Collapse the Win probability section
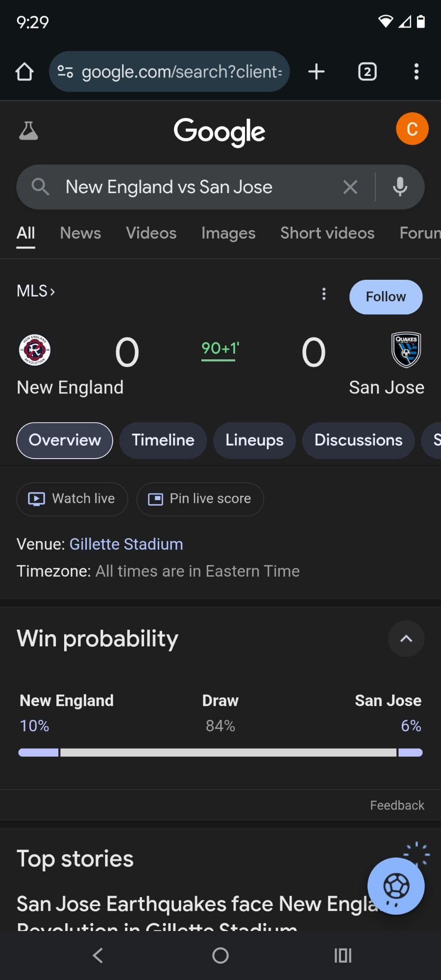441x980 pixels. (406, 638)
